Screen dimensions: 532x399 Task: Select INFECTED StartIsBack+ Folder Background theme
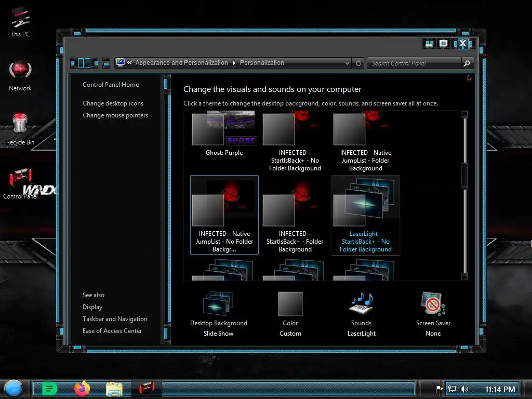[295, 215]
